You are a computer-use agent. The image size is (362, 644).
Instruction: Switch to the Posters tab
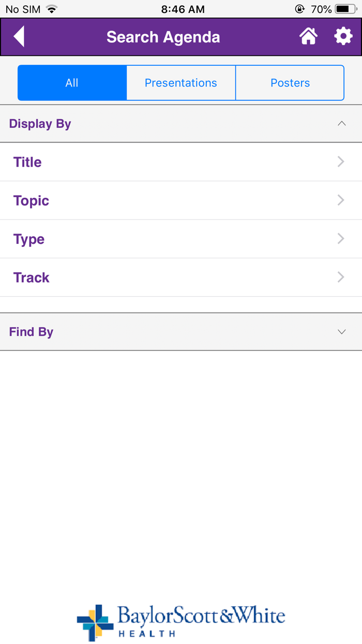pos(290,83)
